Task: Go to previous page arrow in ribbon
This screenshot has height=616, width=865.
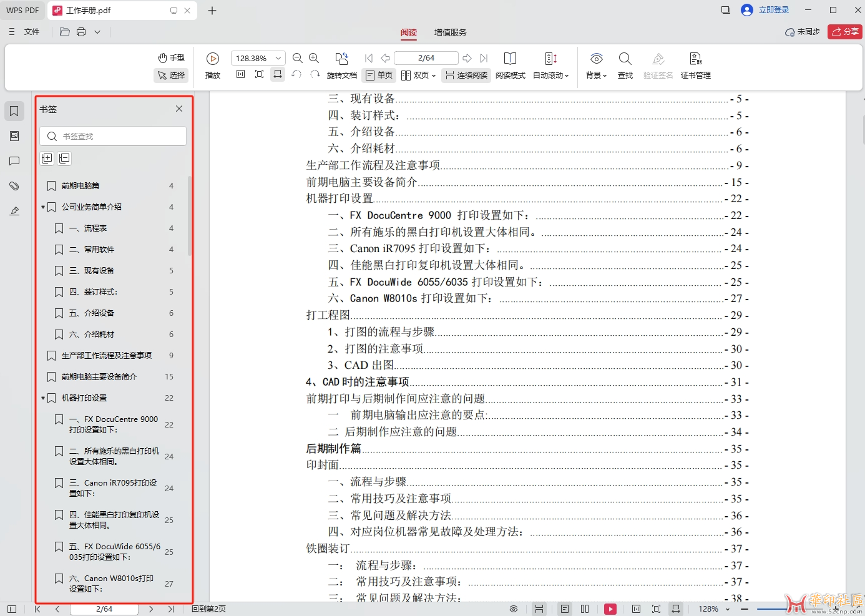Action: pyautogui.click(x=386, y=58)
